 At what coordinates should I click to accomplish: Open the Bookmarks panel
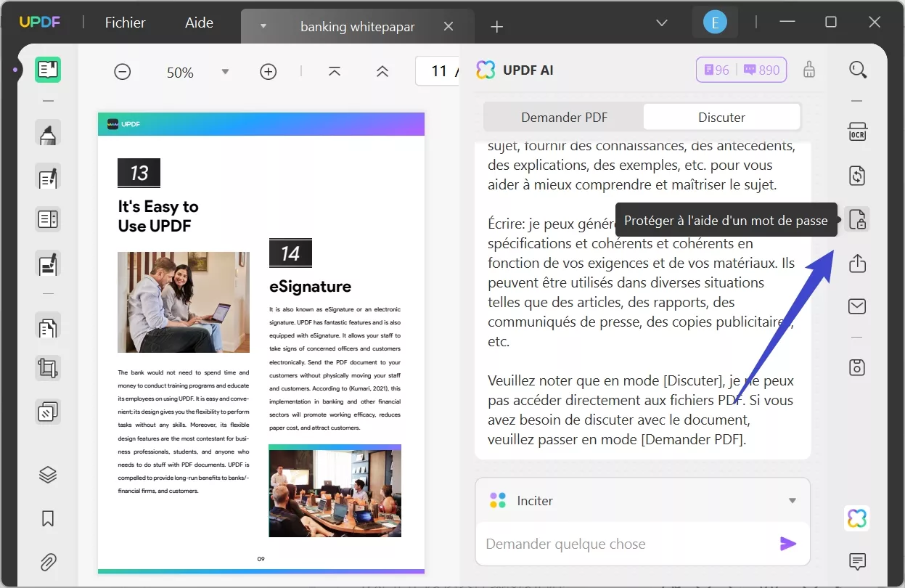coord(47,518)
